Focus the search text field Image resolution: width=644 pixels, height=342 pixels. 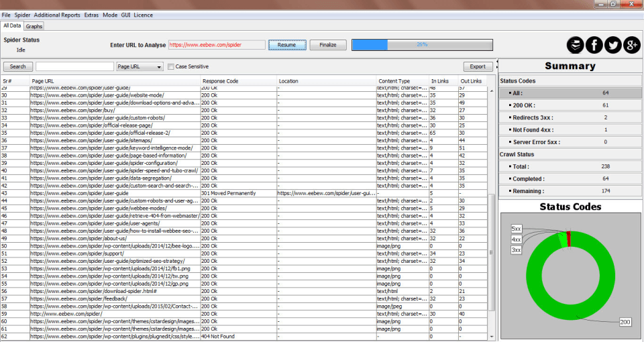(x=74, y=66)
